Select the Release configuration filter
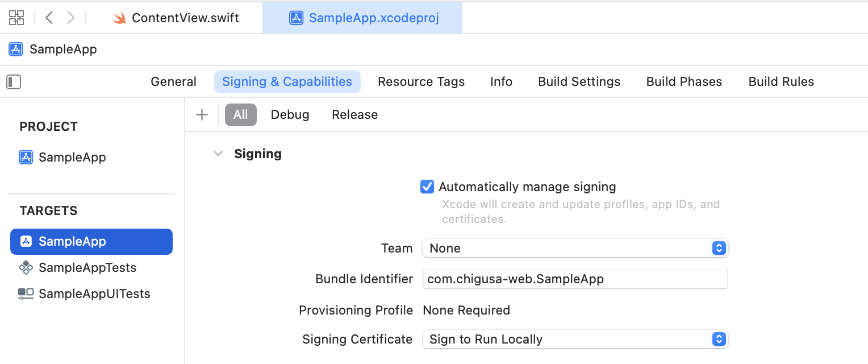This screenshot has width=868, height=364. point(354,115)
